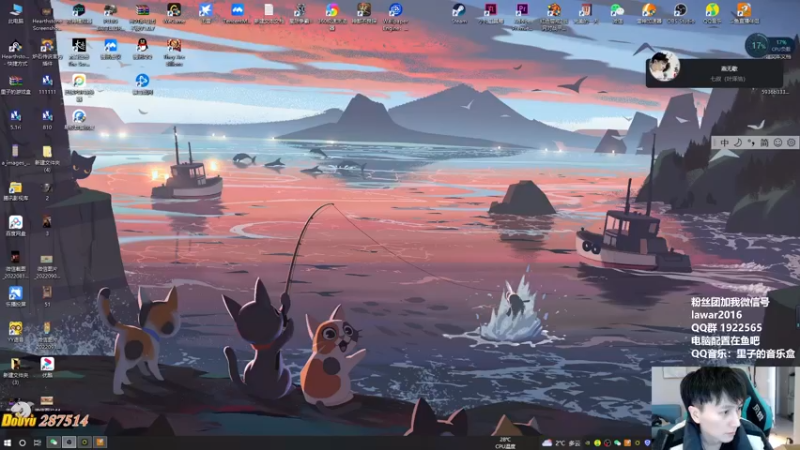Open the QQ penguin shortcut
This screenshot has width=800, height=450.
tap(142, 49)
